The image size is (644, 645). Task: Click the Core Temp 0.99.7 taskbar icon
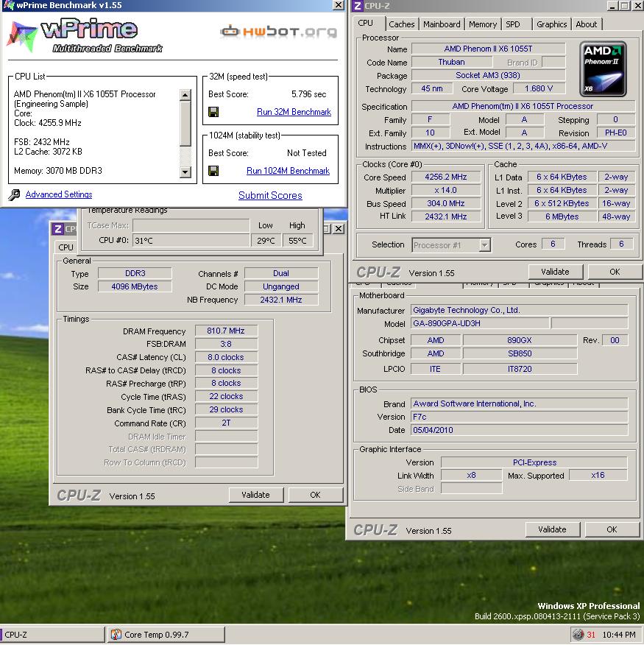[116, 635]
